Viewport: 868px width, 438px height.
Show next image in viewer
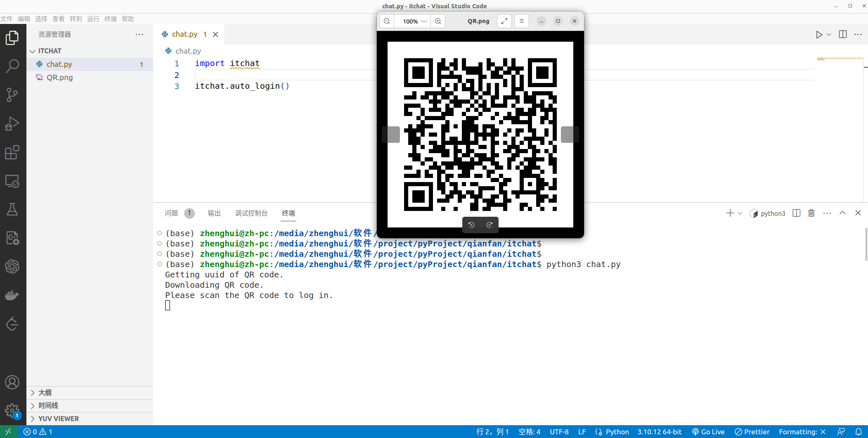point(570,135)
